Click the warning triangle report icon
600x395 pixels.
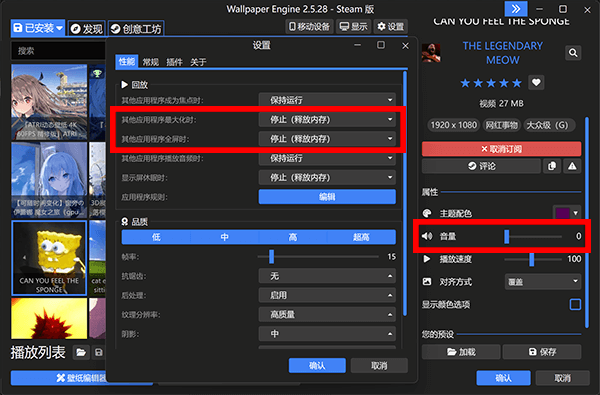click(572, 166)
